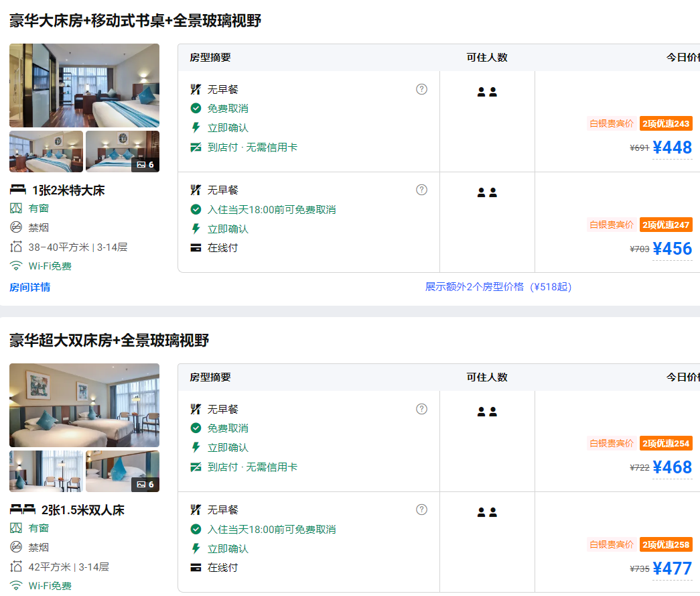Image resolution: width=700 pixels, height=596 pixels.
Task: Open main photo of deluxe king room
Action: (84, 85)
